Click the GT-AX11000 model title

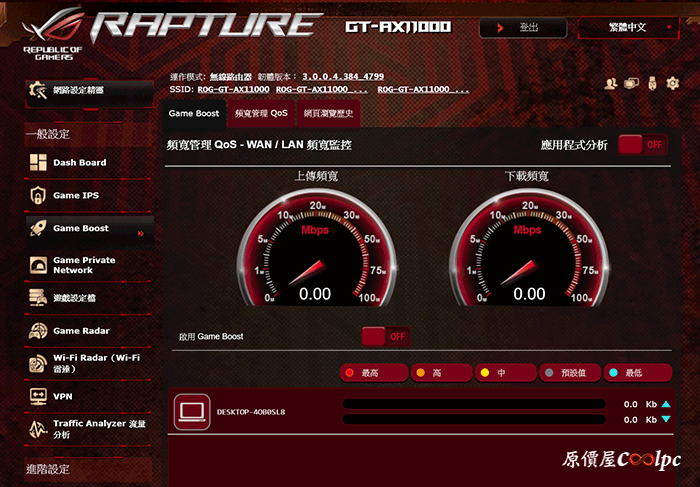click(398, 27)
